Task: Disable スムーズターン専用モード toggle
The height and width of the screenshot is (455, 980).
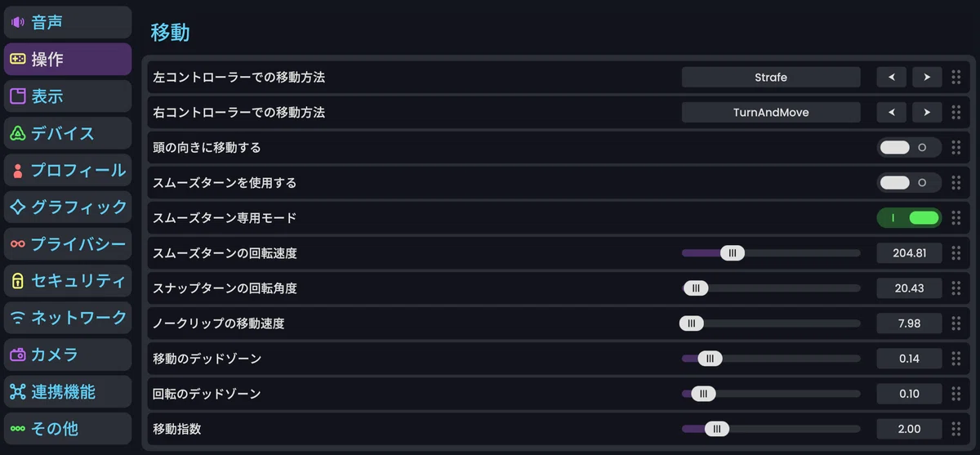Action: (909, 218)
